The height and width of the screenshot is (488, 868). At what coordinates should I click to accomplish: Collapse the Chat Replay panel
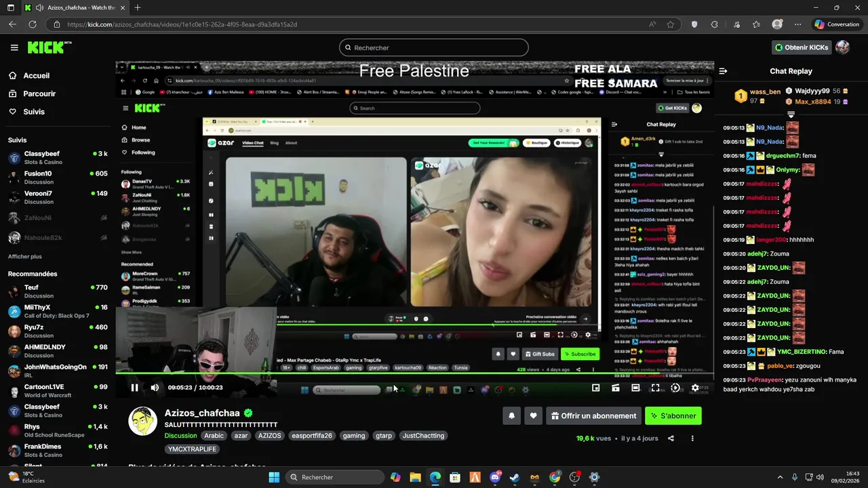pyautogui.click(x=723, y=70)
